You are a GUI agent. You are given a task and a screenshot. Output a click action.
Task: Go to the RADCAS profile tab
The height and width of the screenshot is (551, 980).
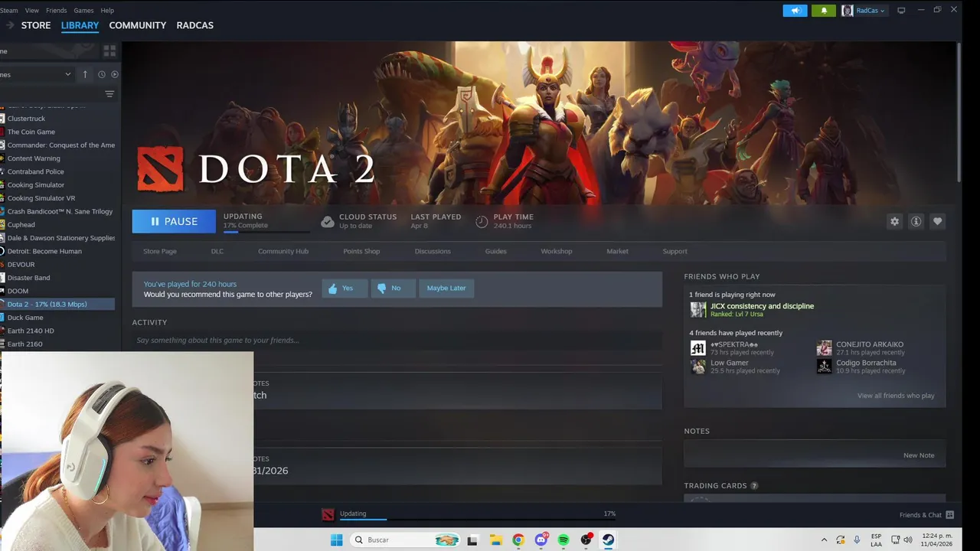tap(195, 25)
